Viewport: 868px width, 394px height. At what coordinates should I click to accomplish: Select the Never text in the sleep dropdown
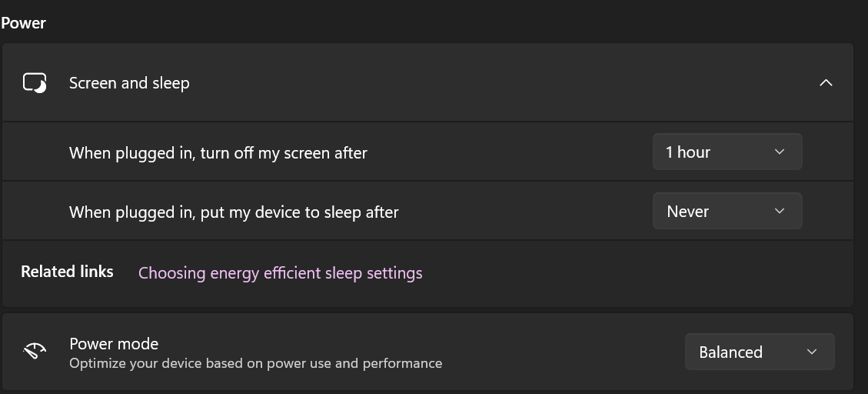point(687,212)
